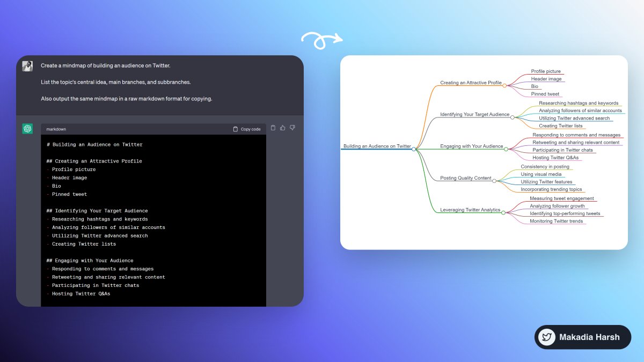Click 'Creating Twitter lists' mindmap leaf
This screenshot has height=362, width=644.
coord(560,125)
